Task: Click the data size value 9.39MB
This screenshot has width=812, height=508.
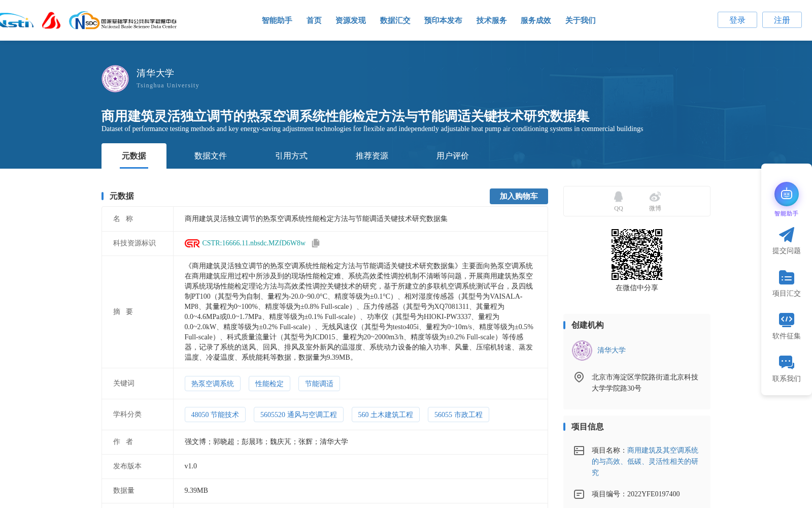Action: tap(196, 491)
